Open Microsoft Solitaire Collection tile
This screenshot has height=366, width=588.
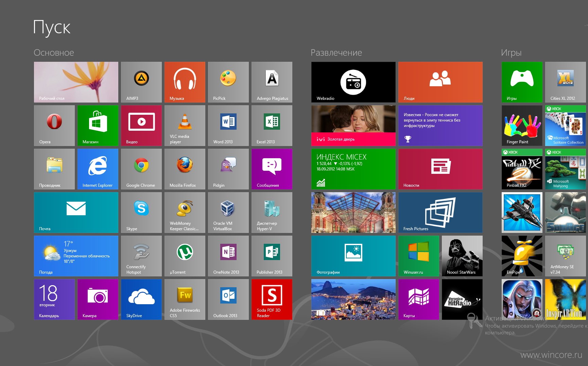(x=566, y=126)
